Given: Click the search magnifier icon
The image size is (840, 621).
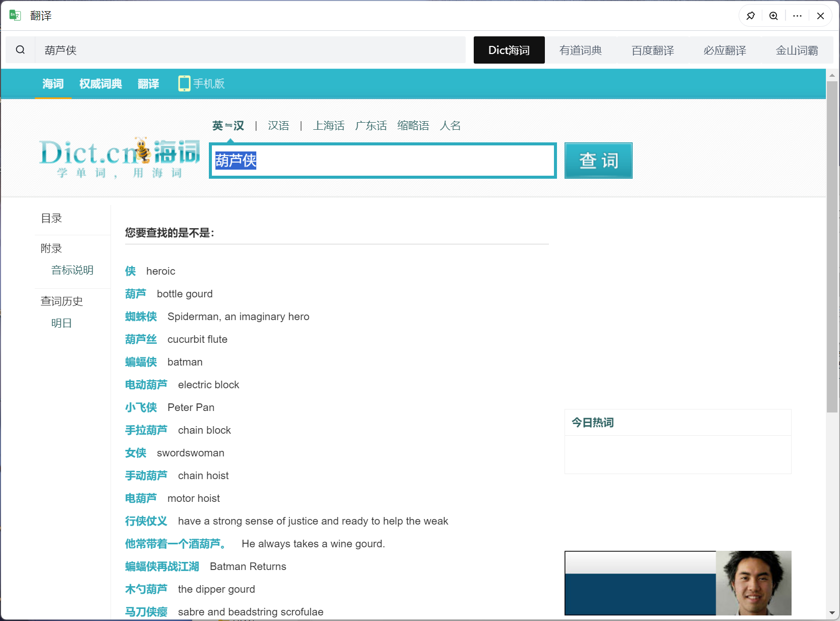Looking at the screenshot, I should click(20, 49).
